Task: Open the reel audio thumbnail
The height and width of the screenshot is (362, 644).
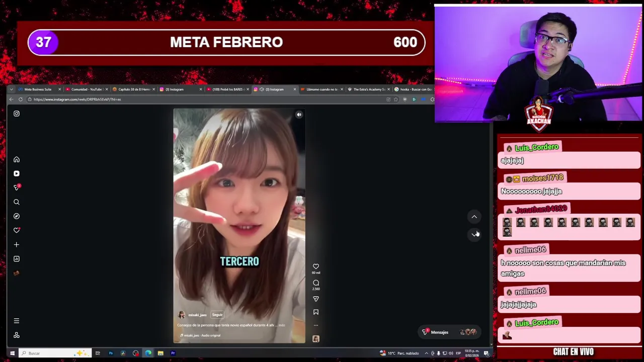Action: click(316, 339)
